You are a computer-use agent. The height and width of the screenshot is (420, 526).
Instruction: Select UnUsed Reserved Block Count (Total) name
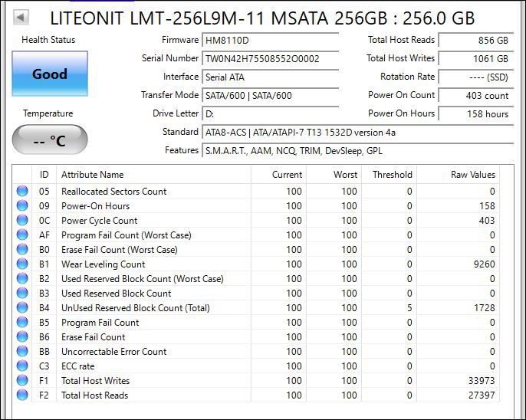tap(135, 307)
